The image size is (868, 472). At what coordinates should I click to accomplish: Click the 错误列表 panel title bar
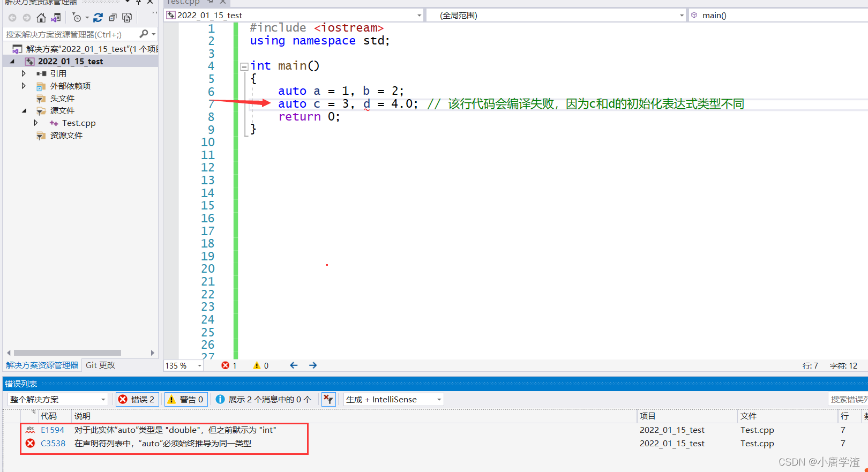435,384
